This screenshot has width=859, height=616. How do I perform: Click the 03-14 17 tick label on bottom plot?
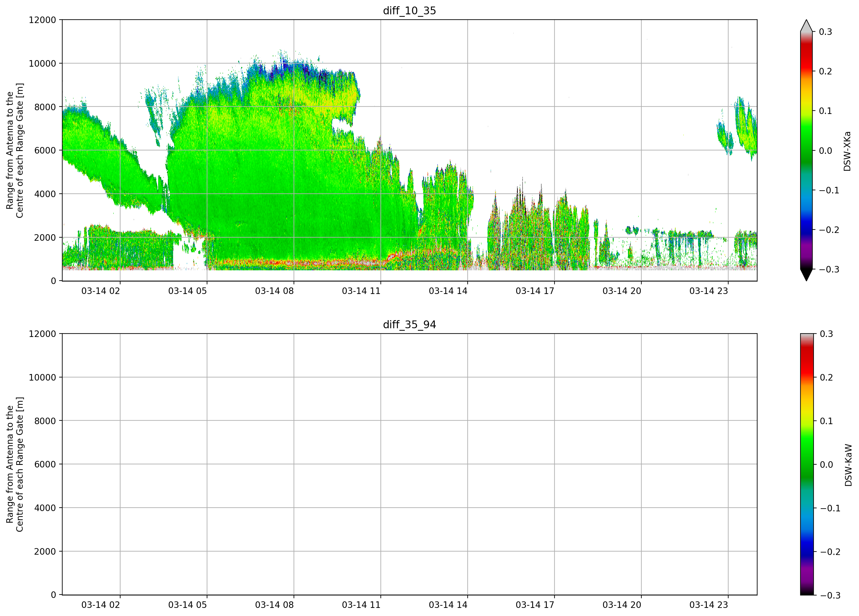(535, 605)
